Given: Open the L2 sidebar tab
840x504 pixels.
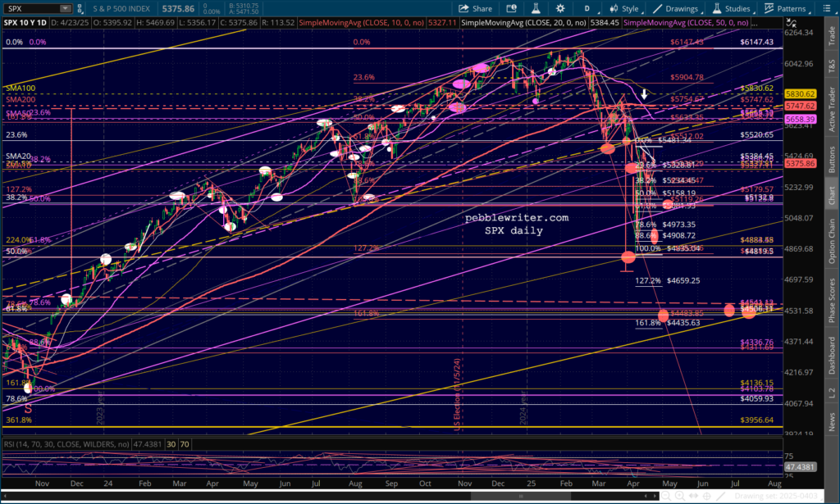Looking at the screenshot, I should coord(832,393).
